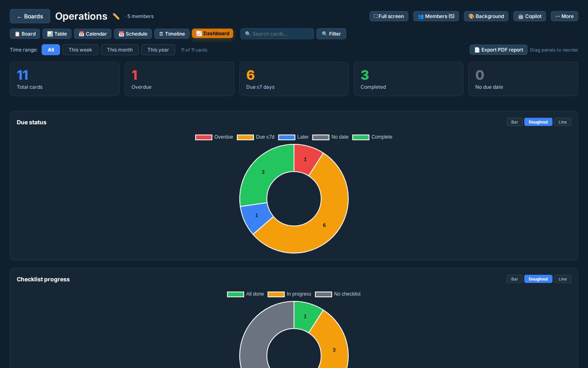Switch to the Schedule view tab
The width and height of the screenshot is (588, 368).
[133, 34]
